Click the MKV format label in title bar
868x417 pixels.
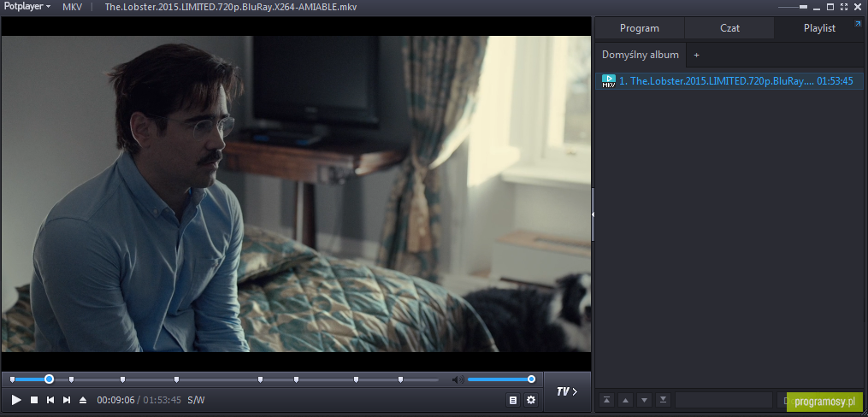[72, 7]
